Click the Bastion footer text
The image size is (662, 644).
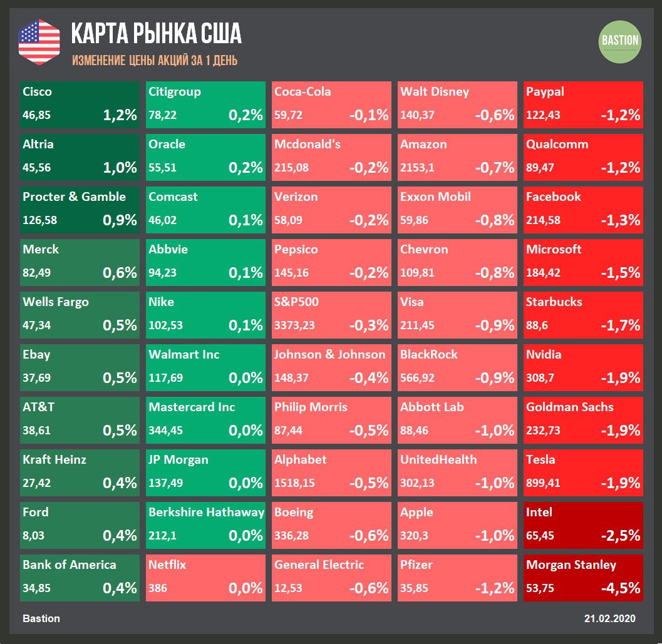41,618
